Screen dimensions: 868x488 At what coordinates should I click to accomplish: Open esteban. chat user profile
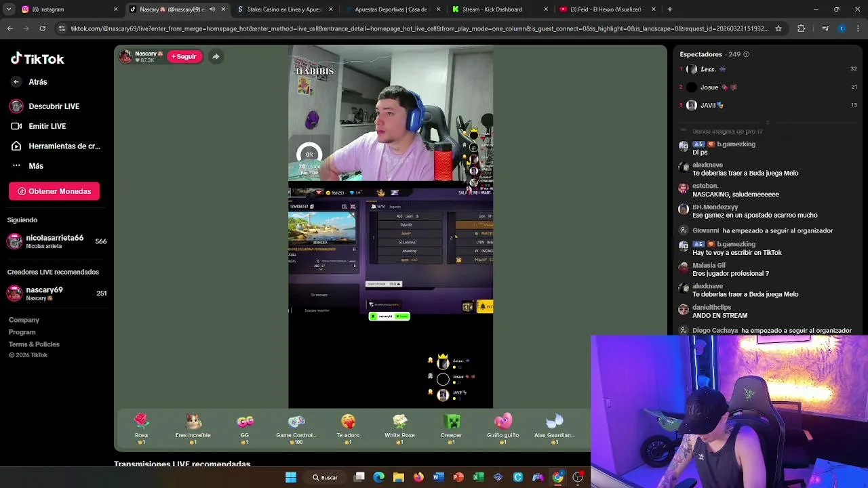point(705,186)
